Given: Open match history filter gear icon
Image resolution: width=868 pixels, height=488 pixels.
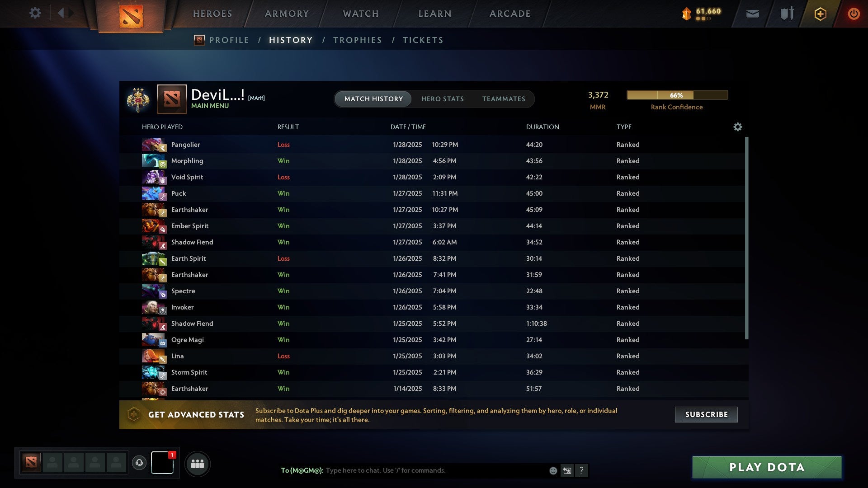Looking at the screenshot, I should [737, 127].
